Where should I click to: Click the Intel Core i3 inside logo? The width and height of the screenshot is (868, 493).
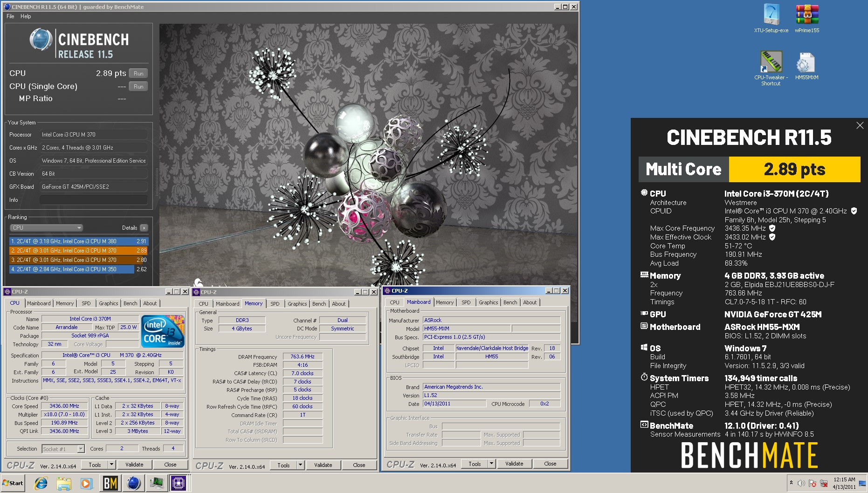[x=163, y=331]
